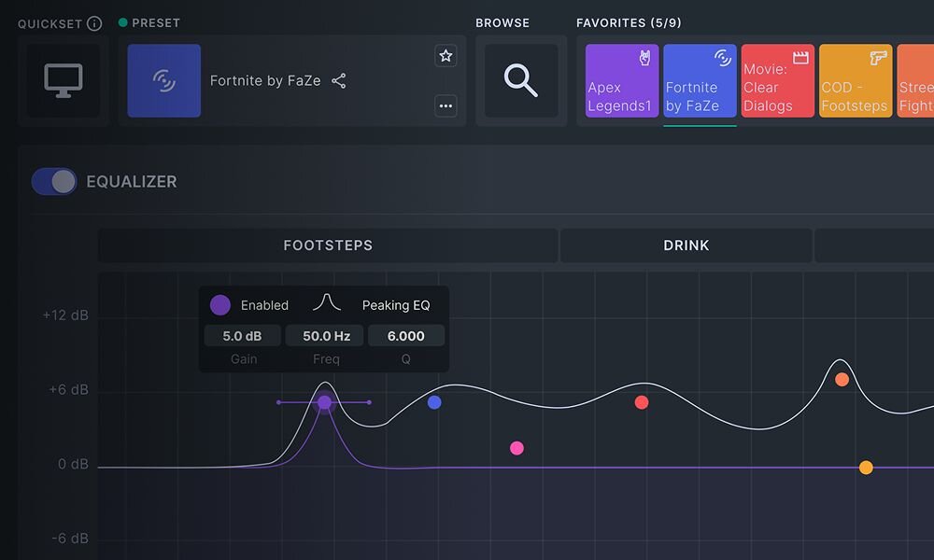
Task: Click the gun icon on COD card
Action: 878,58
